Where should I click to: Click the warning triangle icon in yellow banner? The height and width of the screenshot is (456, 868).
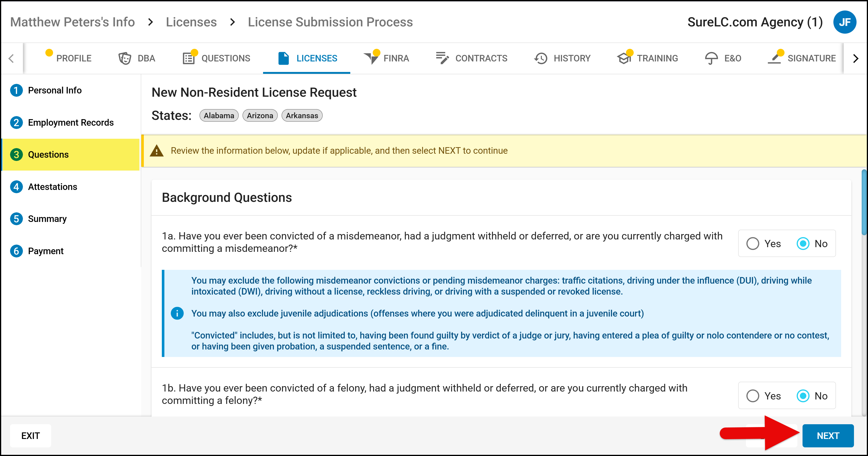pos(157,151)
